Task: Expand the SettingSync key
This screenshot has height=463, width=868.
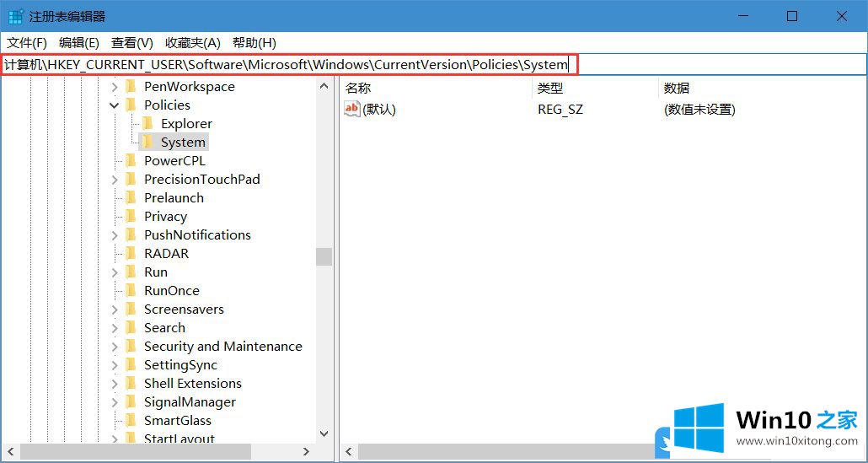Action: coord(115,365)
